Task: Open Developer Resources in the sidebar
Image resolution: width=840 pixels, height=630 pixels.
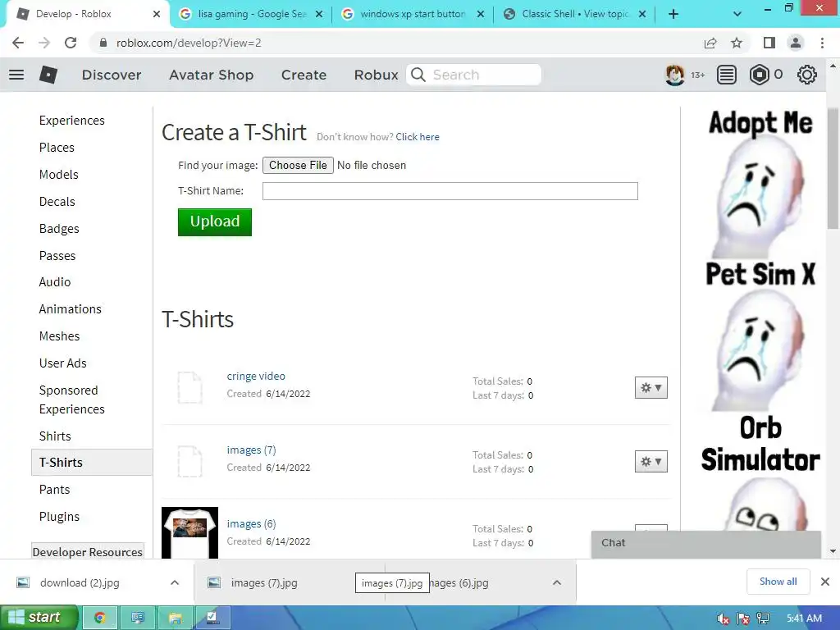Action: 87,552
